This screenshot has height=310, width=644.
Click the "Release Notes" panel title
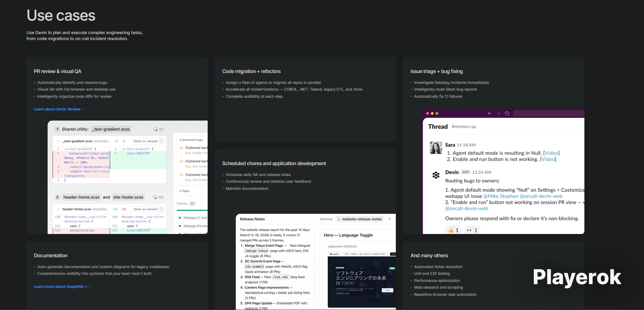(x=252, y=219)
